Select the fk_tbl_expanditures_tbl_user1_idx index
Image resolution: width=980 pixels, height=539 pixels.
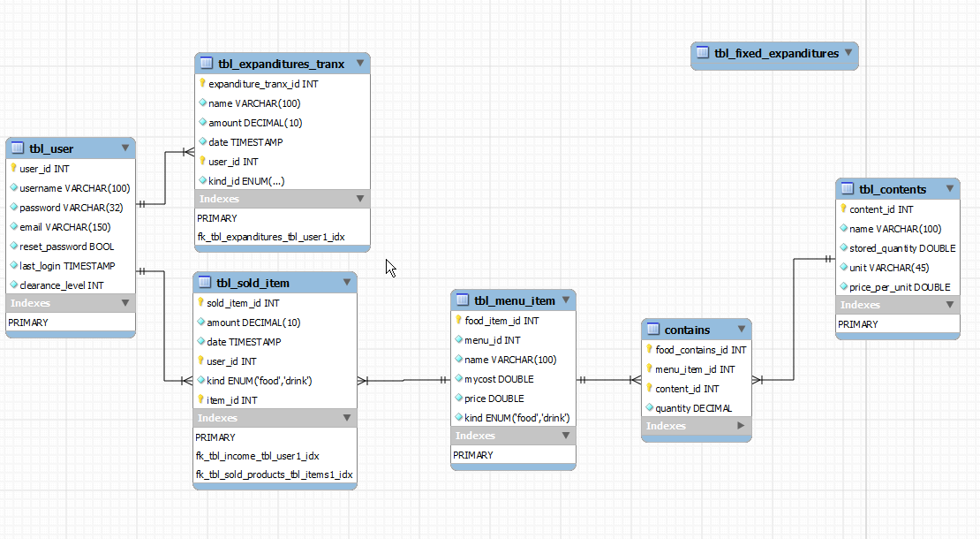271,236
